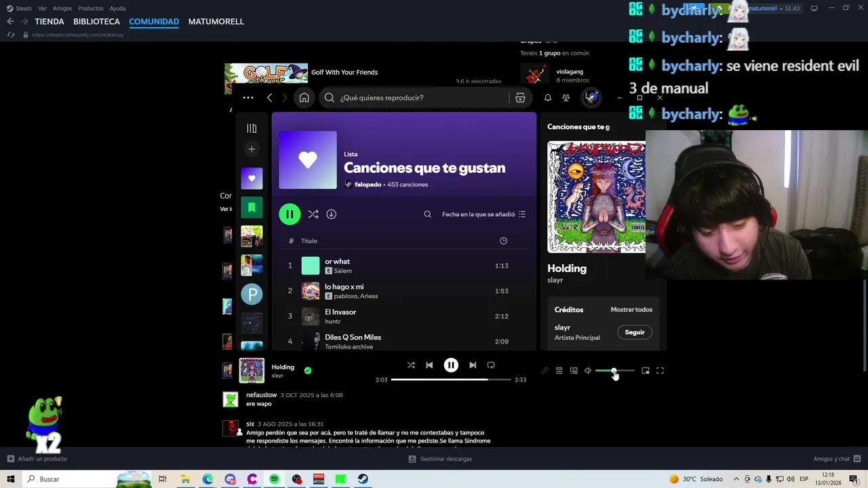Go to Spotify Home
The height and width of the screenshot is (488, 868).
point(304,98)
